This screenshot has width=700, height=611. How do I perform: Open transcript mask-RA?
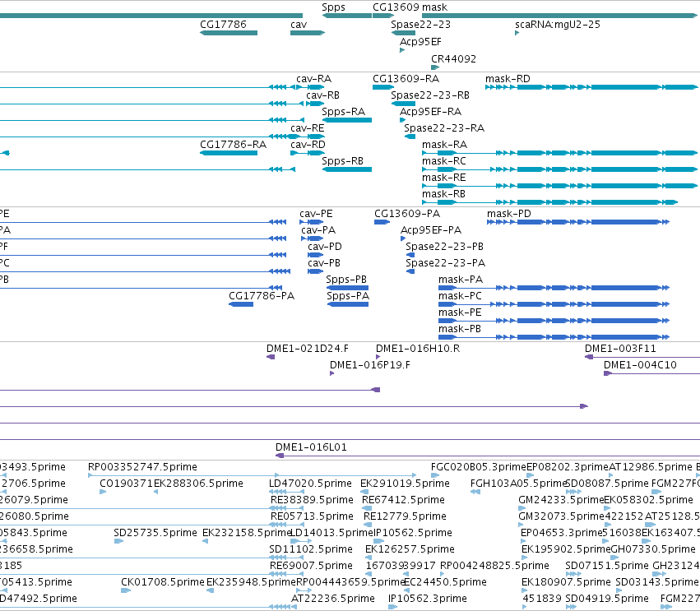click(445, 145)
